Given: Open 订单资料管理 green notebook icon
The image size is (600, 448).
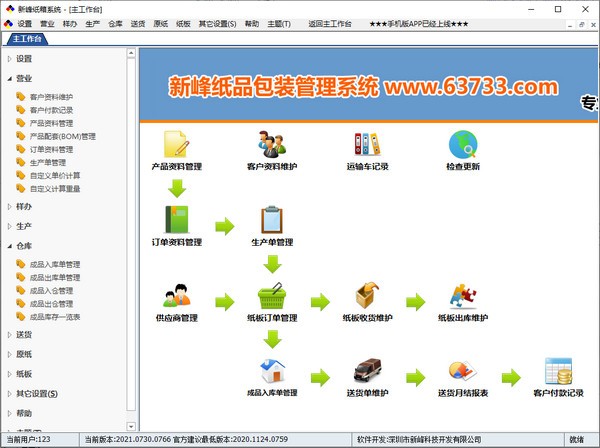Looking at the screenshot, I should click(176, 220).
